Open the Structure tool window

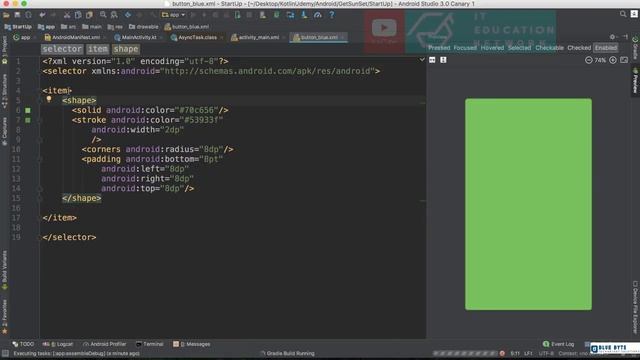[x=4, y=91]
